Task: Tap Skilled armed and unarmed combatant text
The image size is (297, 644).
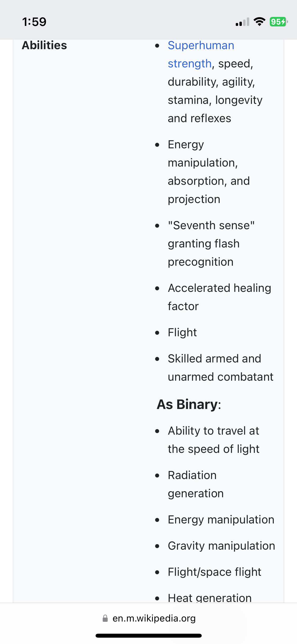Action: [220, 368]
